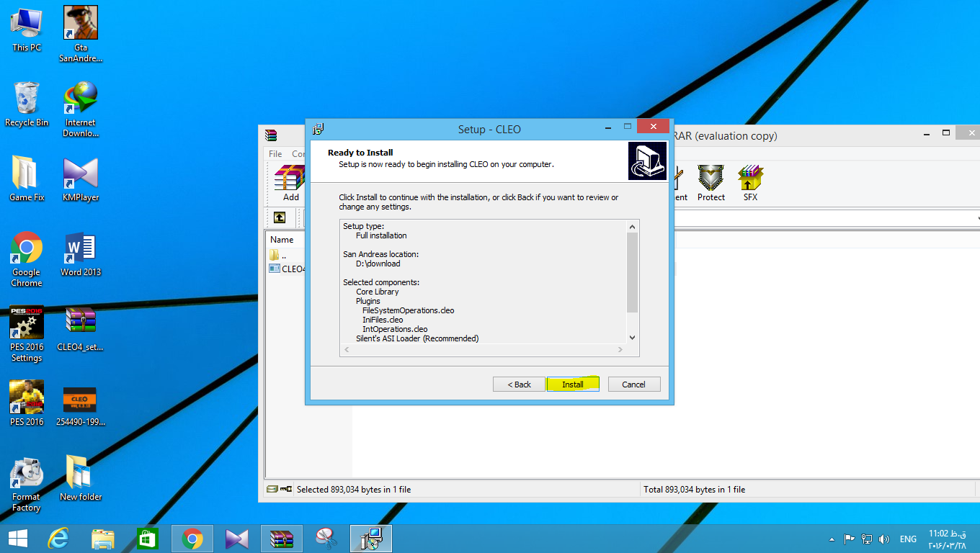Click the drive icon in WinRAR status bar
This screenshot has height=553, width=980.
pyautogui.click(x=272, y=489)
